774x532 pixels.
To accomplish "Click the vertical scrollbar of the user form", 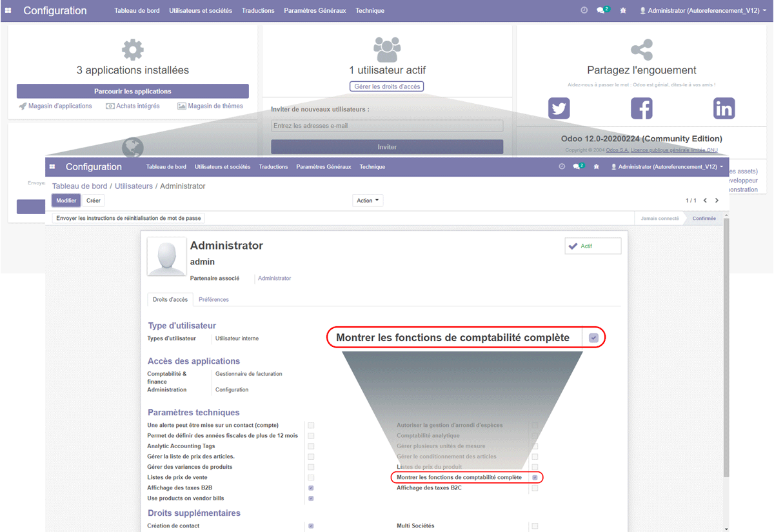I will 727,348.
